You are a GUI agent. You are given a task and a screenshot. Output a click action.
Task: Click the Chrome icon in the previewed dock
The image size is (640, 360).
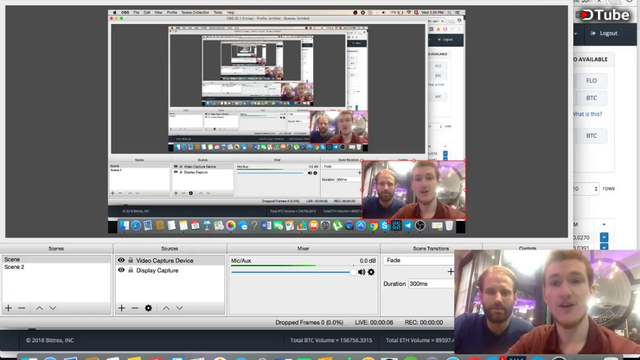(373, 225)
